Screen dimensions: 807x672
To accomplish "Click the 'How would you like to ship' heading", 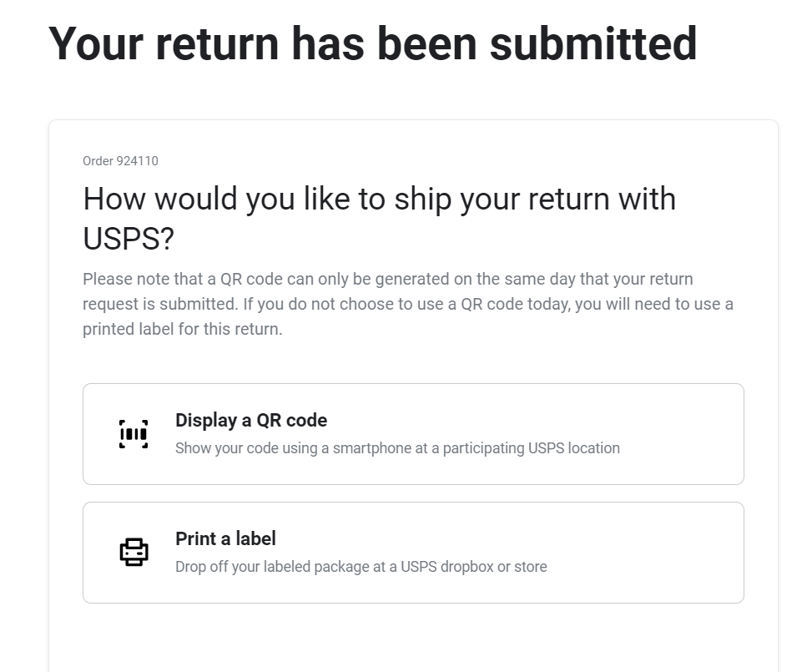I will click(380, 219).
